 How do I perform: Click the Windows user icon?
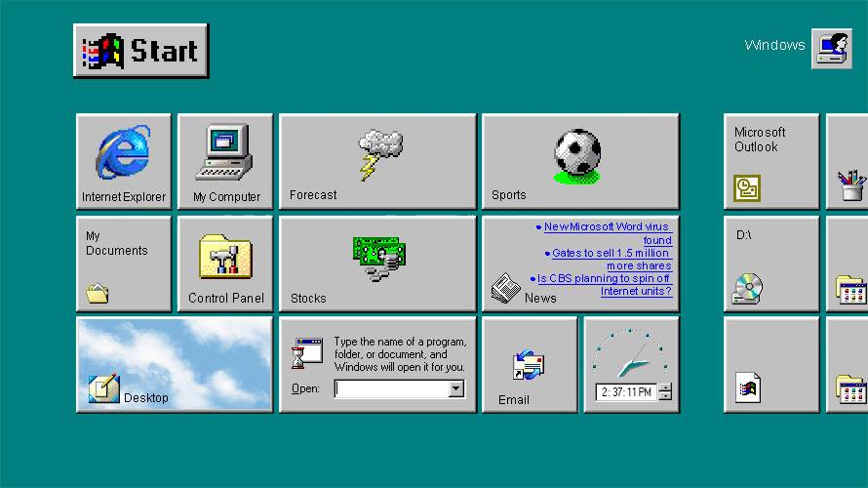pyautogui.click(x=832, y=48)
